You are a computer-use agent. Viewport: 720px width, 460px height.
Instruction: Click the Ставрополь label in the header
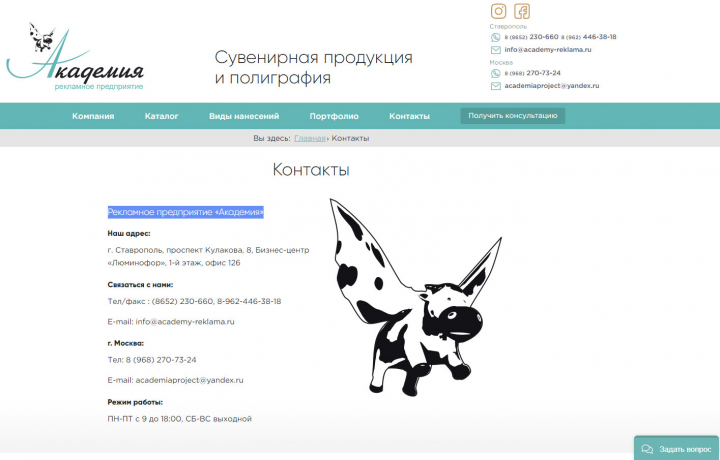508,27
